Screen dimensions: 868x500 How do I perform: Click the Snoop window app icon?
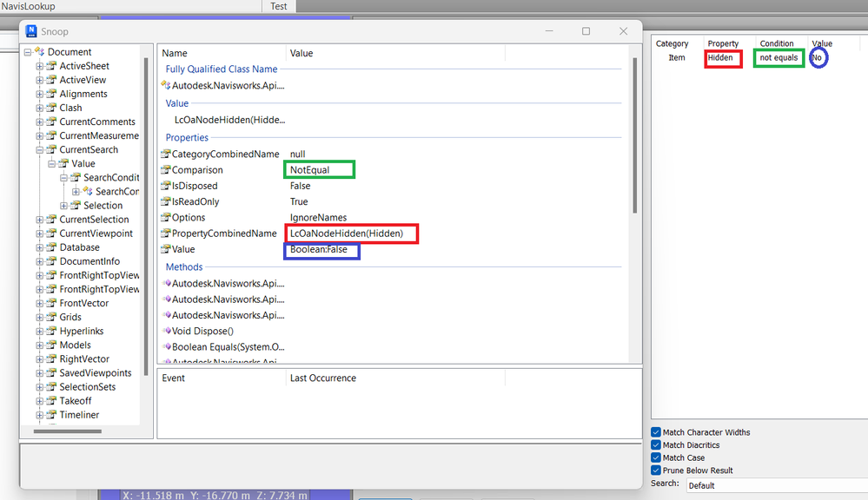(x=31, y=31)
